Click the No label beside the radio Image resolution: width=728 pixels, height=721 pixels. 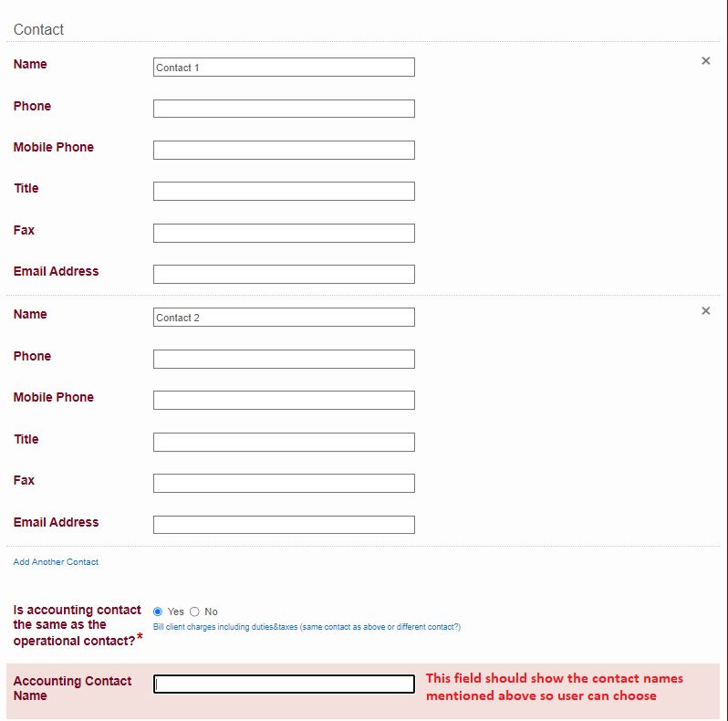coord(212,611)
